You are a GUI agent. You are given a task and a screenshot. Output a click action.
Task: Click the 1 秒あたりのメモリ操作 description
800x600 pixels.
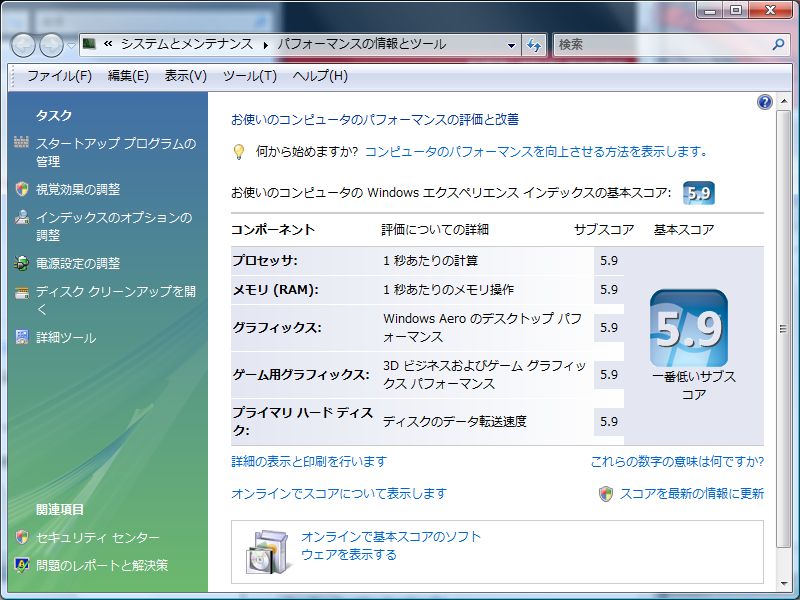[x=448, y=289]
